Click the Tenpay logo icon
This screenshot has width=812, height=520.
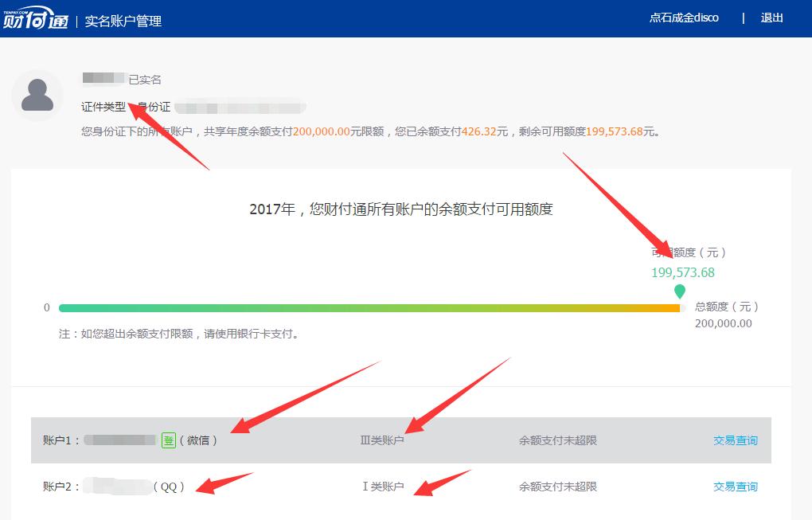pyautogui.click(x=35, y=18)
